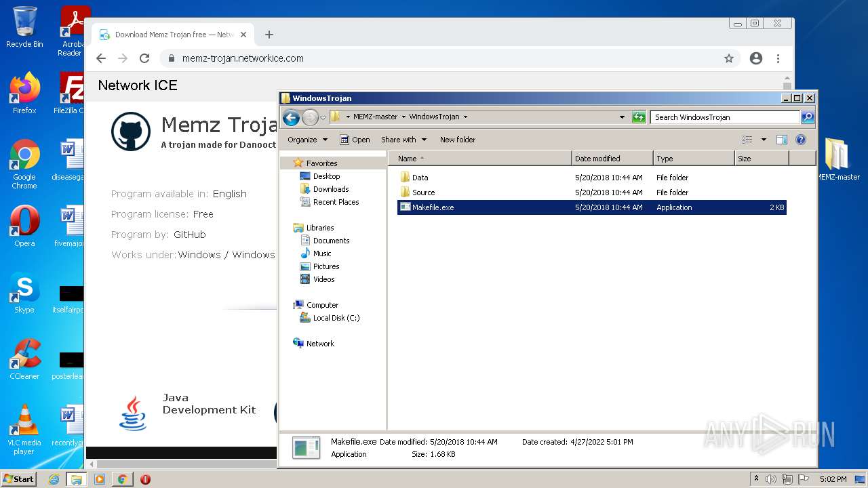Show the preview pane icon
Image resolution: width=868 pixels, height=488 pixels.
click(781, 140)
